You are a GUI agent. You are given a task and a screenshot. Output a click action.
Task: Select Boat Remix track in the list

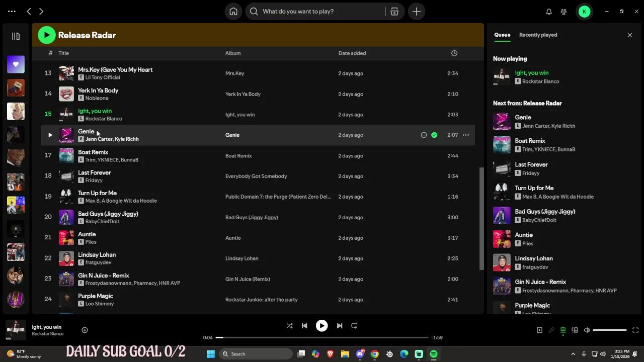[x=257, y=155]
